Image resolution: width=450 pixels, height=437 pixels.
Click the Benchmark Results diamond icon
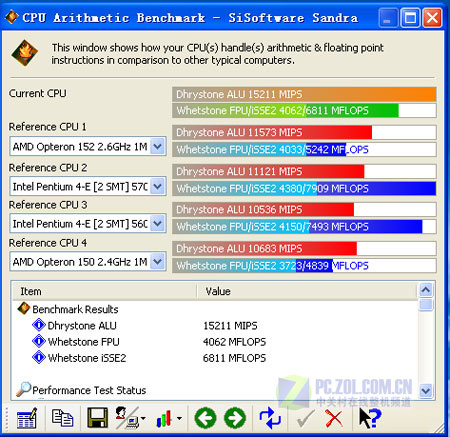tap(24, 309)
